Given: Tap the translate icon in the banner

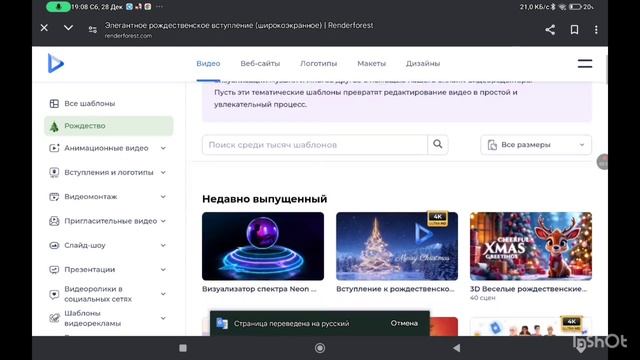Looking at the screenshot, I should [x=222, y=323].
